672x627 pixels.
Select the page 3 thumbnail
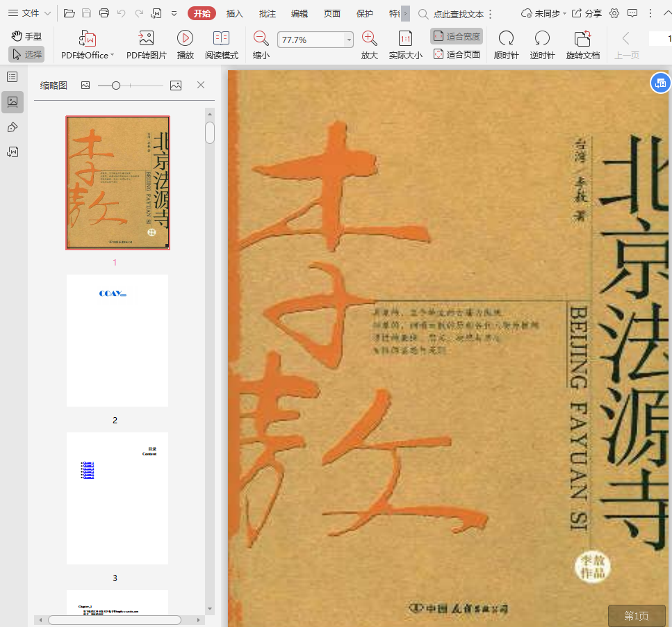117,498
